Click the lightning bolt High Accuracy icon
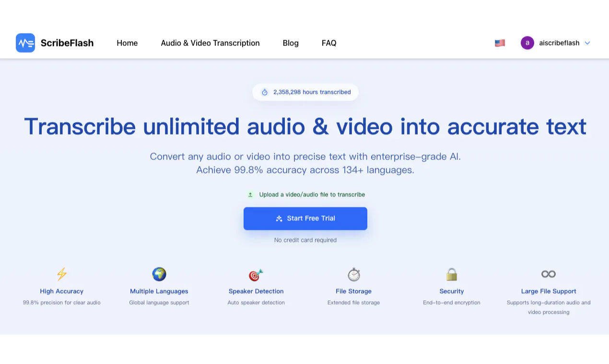This screenshot has width=609, height=364. (x=62, y=274)
